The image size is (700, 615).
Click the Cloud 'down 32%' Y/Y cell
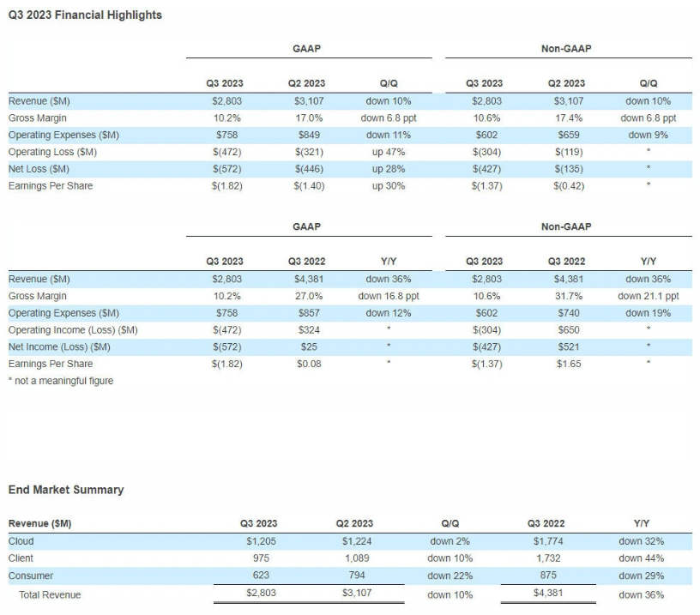click(642, 541)
